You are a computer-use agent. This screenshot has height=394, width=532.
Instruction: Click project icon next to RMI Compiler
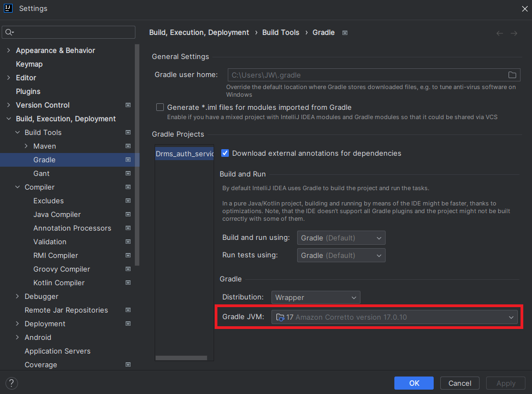click(x=128, y=255)
